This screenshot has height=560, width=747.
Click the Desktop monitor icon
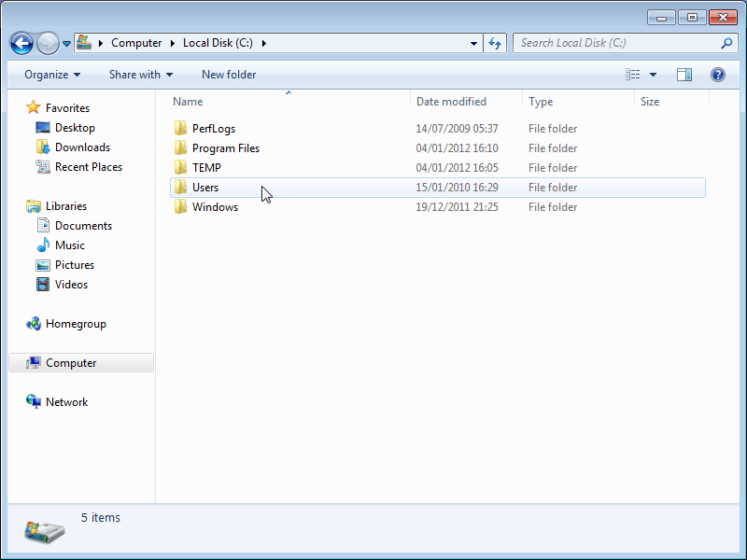[x=43, y=128]
